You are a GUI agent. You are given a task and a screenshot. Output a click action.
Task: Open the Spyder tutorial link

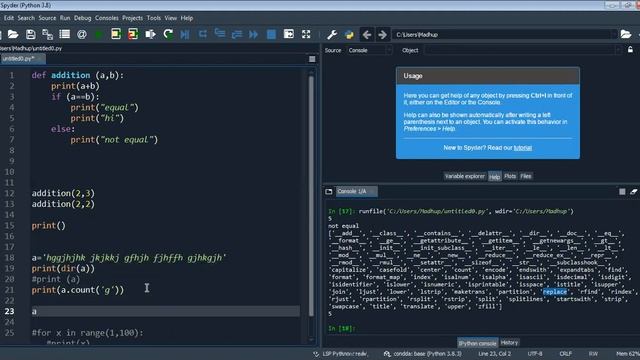pyautogui.click(x=522, y=148)
